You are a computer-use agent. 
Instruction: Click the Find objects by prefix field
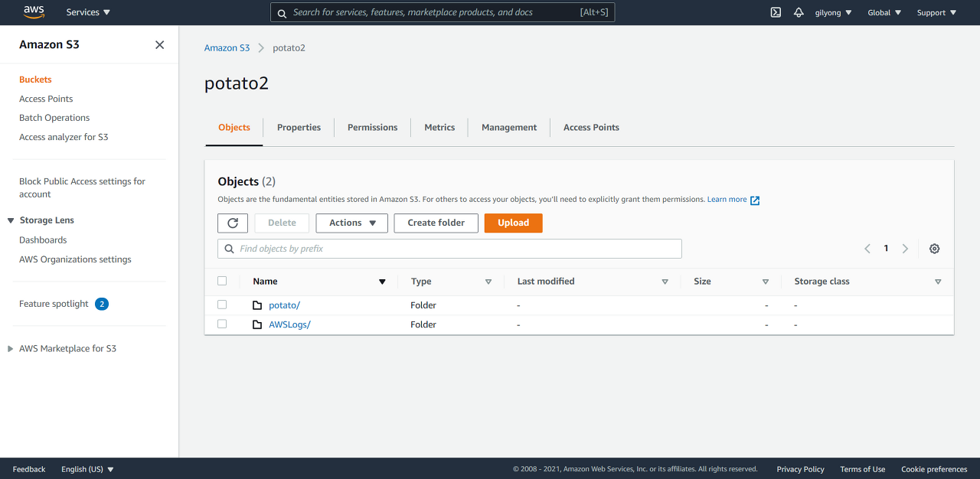[449, 249]
